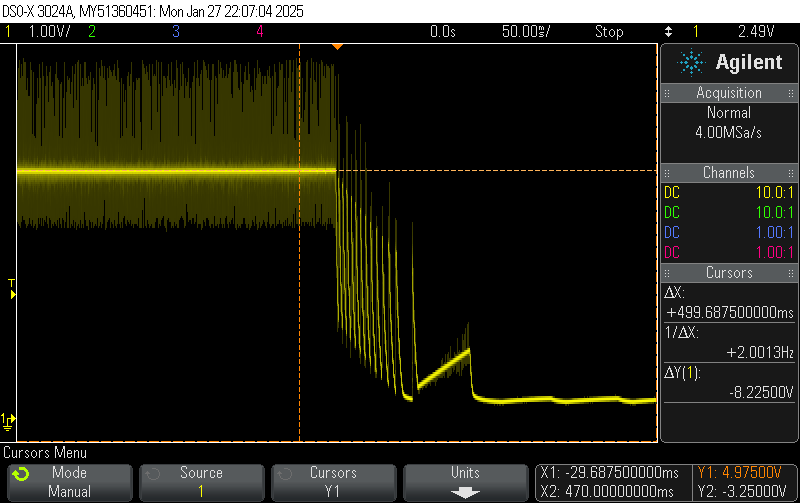Screen dimensions: 800x503
Task: Click the 1/ΔX value +2.0013Hz
Action: [x=760, y=352]
